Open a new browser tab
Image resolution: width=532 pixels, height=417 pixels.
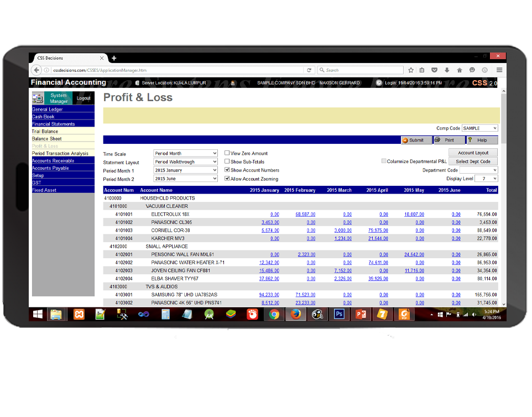tap(114, 59)
